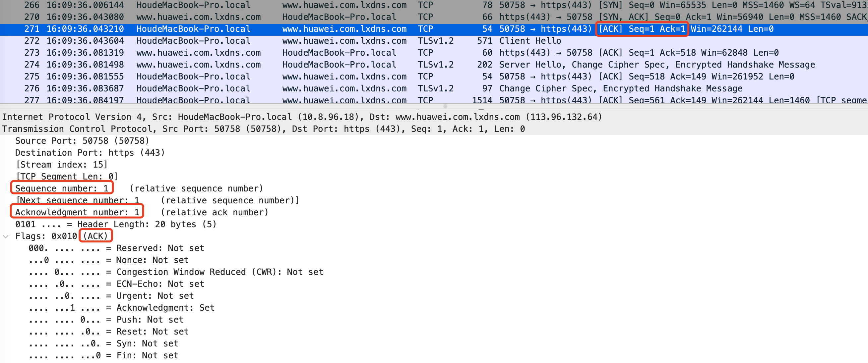This screenshot has height=363, width=868.
Task: Select the Urgent: Not set flag
Action: tap(111, 296)
